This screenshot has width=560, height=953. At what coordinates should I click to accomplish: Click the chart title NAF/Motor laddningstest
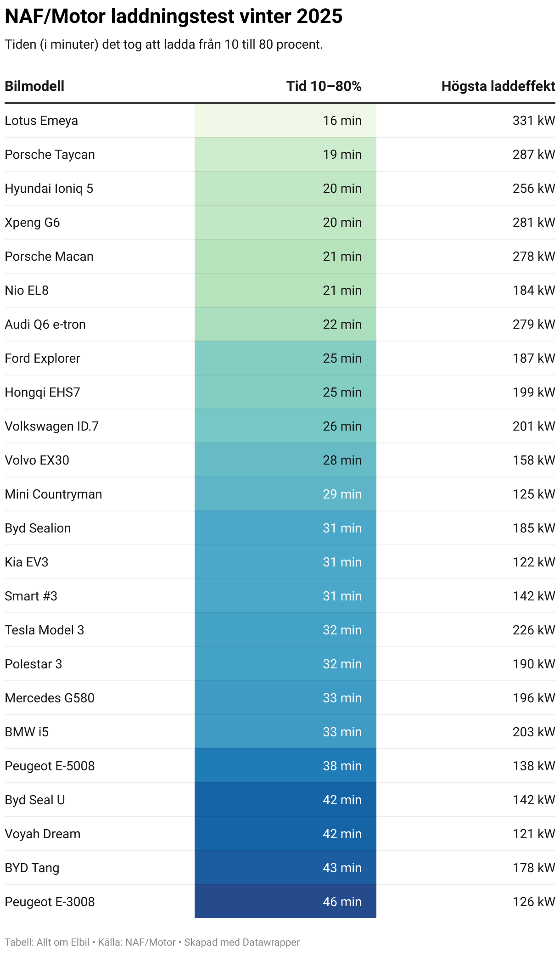174,17
